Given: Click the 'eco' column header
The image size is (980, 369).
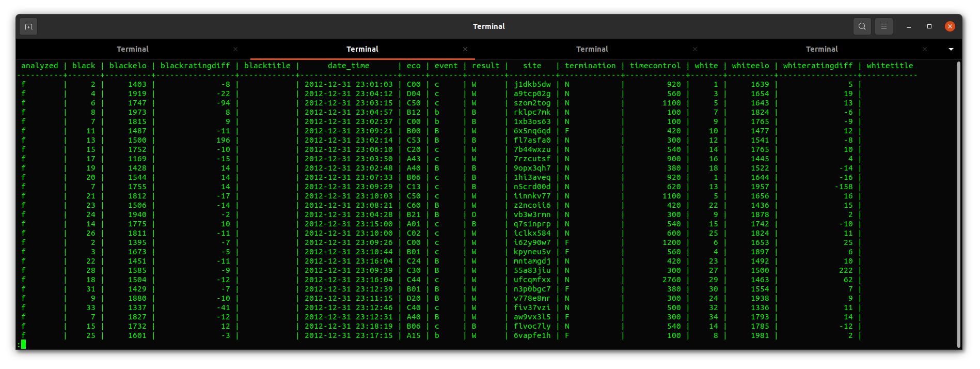Looking at the screenshot, I should 414,66.
